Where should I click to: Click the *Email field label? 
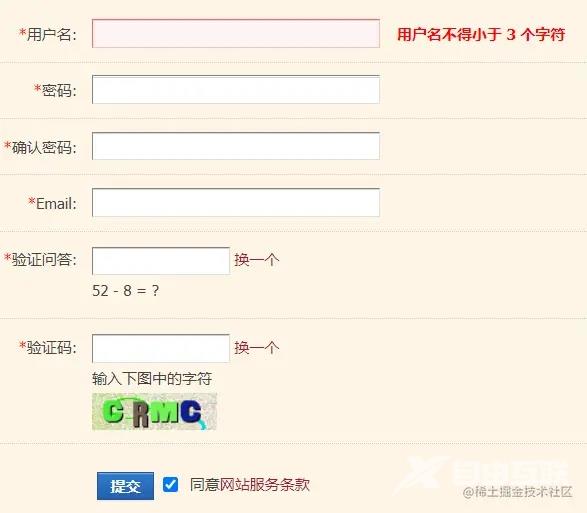52,203
